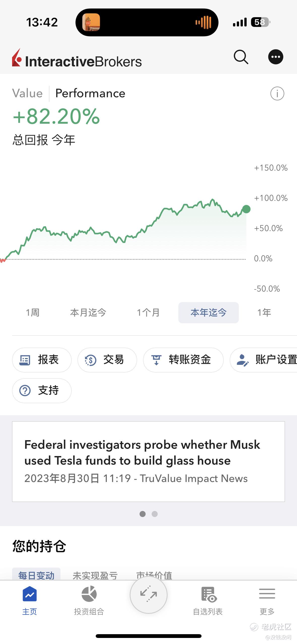The height and width of the screenshot is (644, 297).
Task: Select the 1周 time range
Action: (32, 312)
